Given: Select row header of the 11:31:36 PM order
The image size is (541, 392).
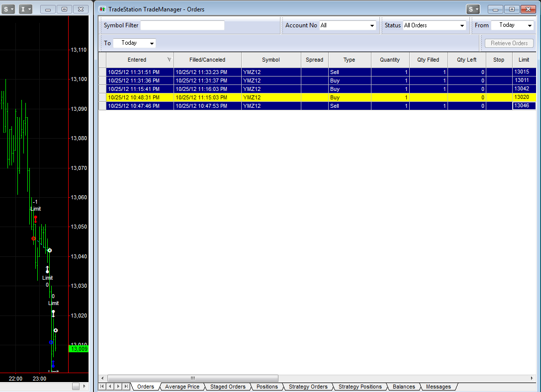Looking at the screenshot, I should 102,80.
